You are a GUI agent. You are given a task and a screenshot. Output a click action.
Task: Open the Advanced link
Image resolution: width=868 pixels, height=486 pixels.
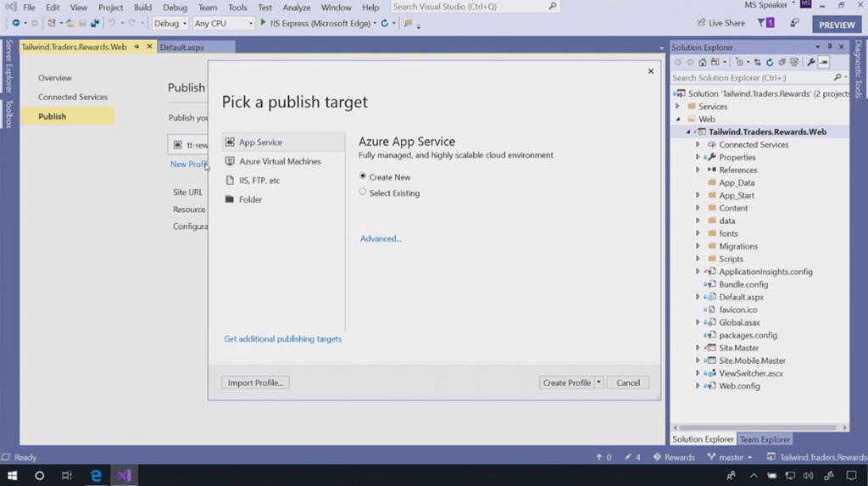coord(381,238)
